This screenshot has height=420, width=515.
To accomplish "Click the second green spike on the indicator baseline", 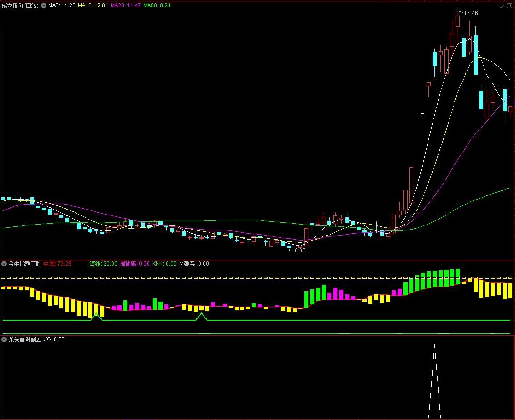I will (202, 317).
